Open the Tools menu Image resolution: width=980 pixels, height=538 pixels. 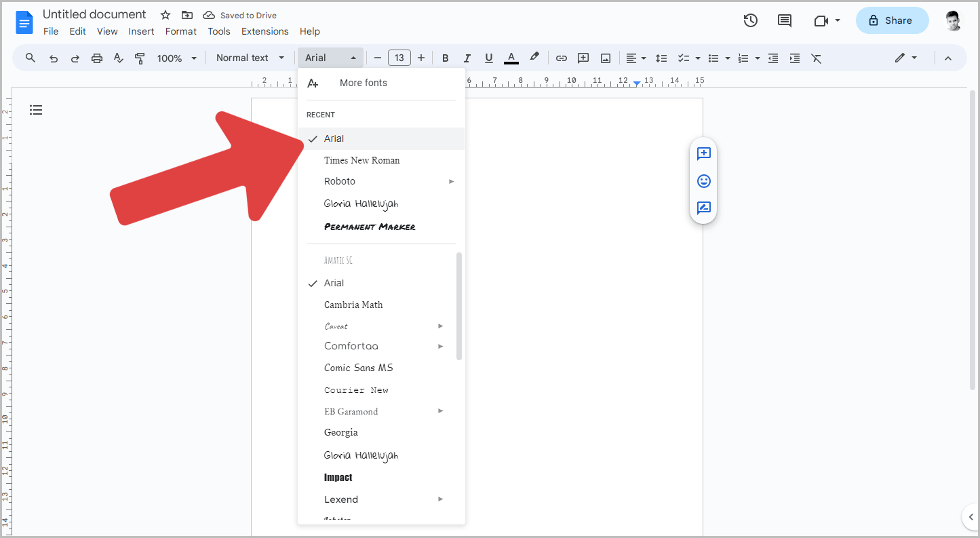point(219,31)
